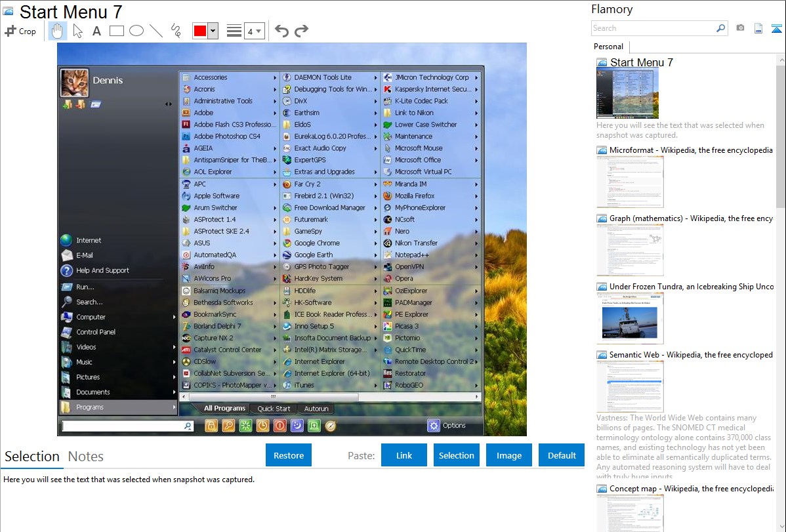
Task: Click the new document icon in Flamory panel
Action: (758, 28)
